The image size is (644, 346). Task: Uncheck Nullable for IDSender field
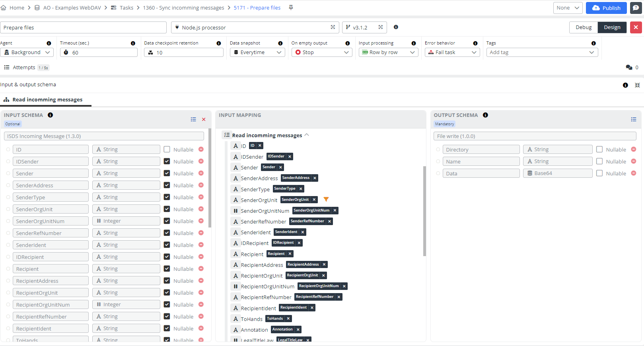point(167,161)
